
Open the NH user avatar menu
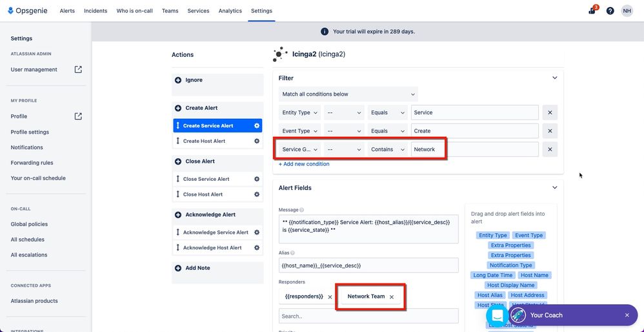[x=627, y=11]
